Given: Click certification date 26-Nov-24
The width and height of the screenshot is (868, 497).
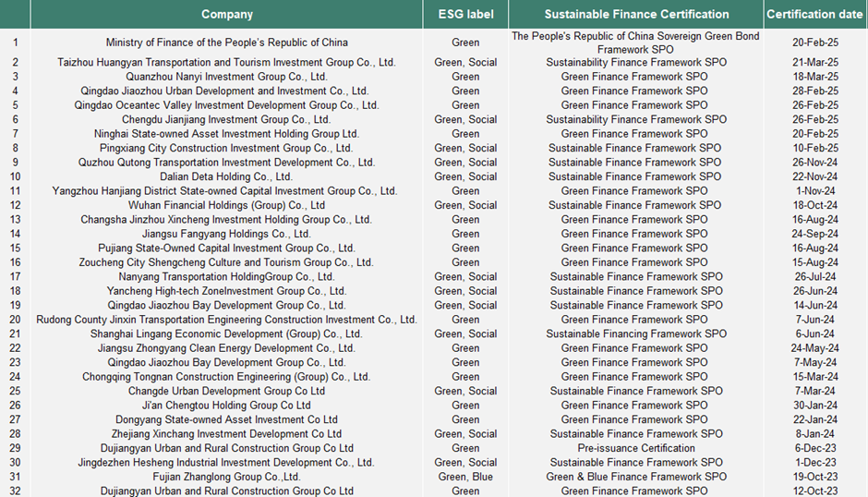Looking at the screenshot, I should click(x=814, y=163).
